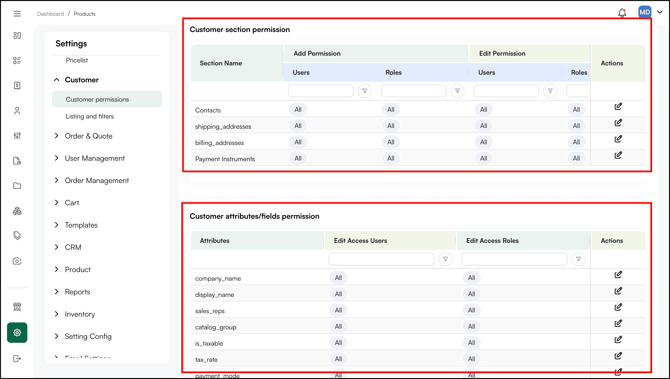This screenshot has height=379, width=670.
Task: Click filter icon for Edit Permission Users
Action: click(550, 91)
